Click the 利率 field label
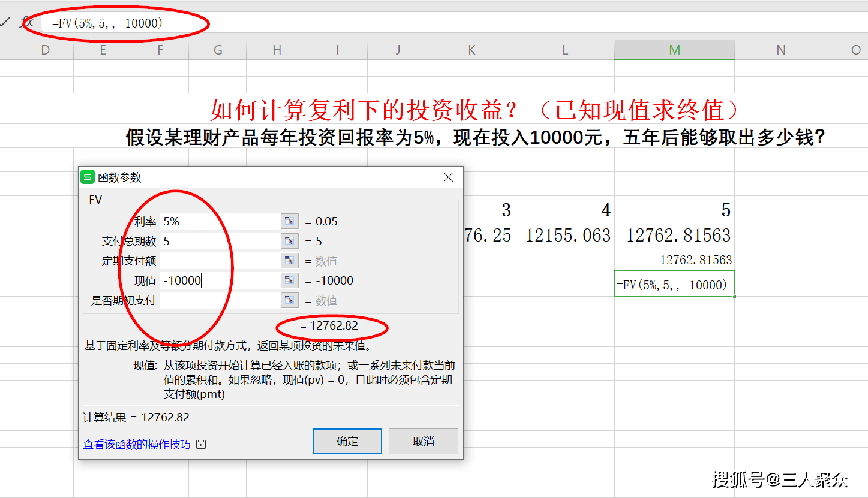Viewport: 868px width, 498px height. (145, 221)
